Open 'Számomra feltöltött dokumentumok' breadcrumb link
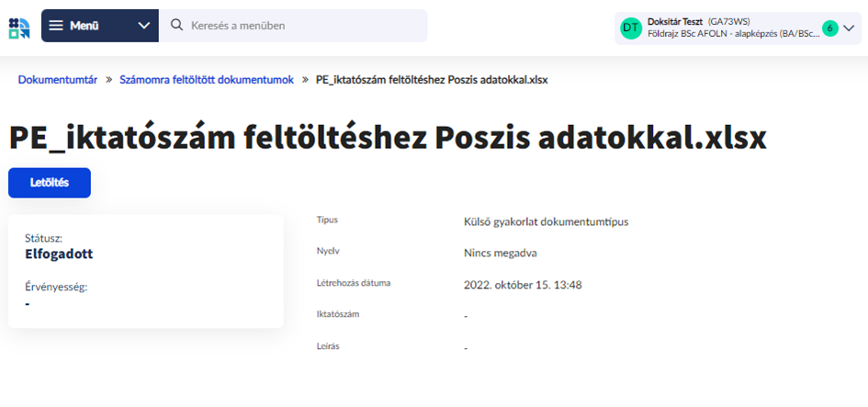Image resolution: width=868 pixels, height=407 pixels. 207,80
